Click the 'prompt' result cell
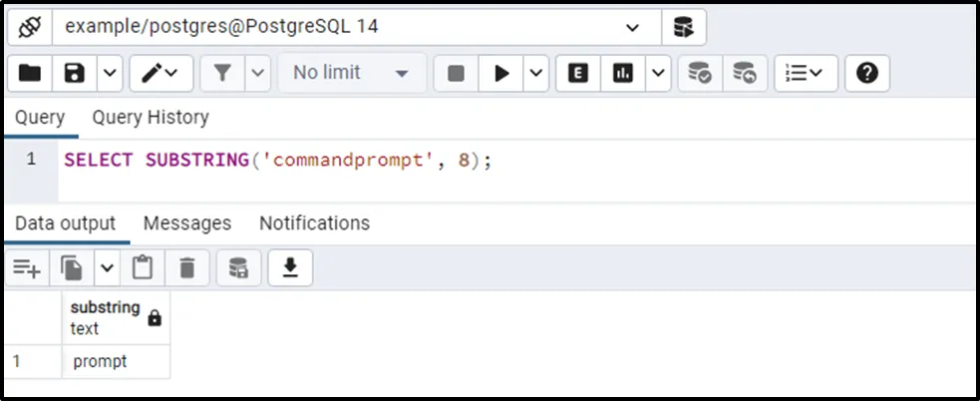The width and height of the screenshot is (980, 401). pyautogui.click(x=115, y=361)
